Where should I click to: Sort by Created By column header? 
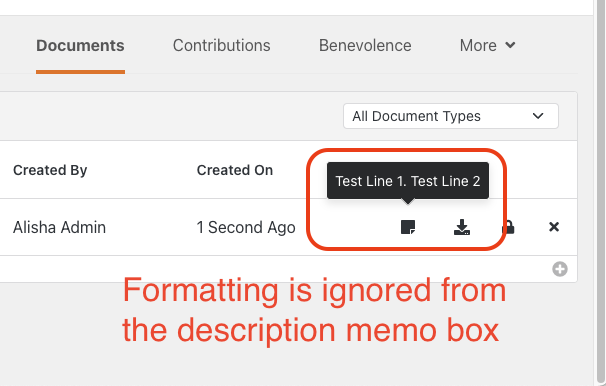pyautogui.click(x=50, y=170)
